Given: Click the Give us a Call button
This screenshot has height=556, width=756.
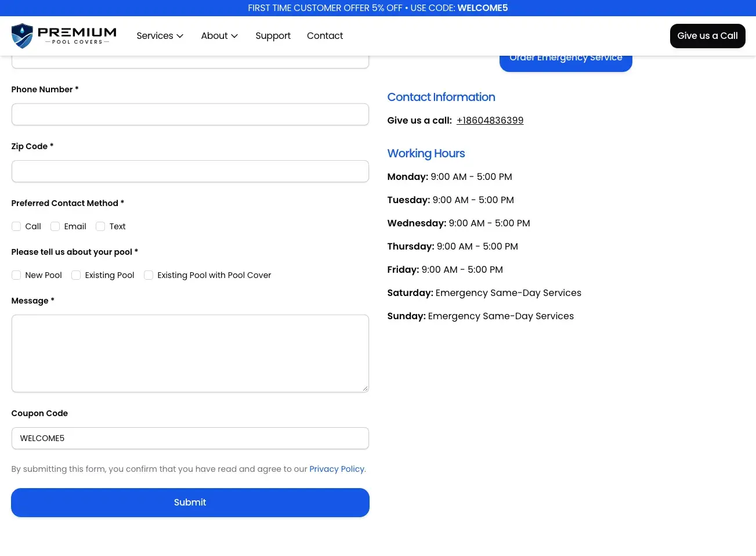Looking at the screenshot, I should (x=707, y=36).
